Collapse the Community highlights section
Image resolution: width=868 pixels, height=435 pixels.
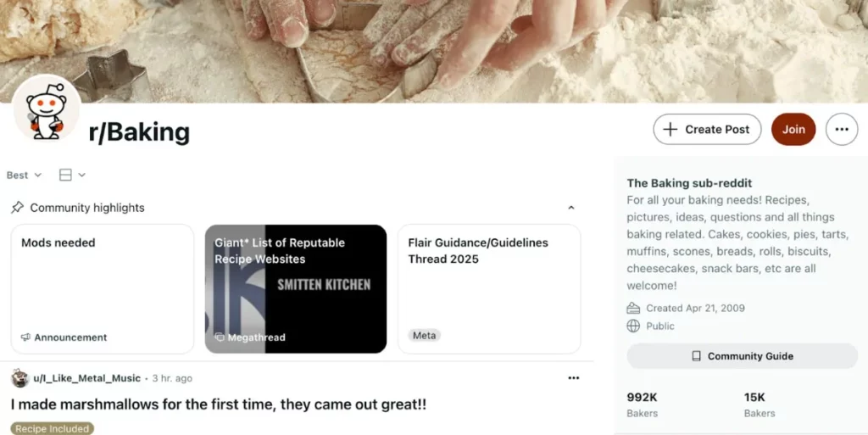click(570, 208)
